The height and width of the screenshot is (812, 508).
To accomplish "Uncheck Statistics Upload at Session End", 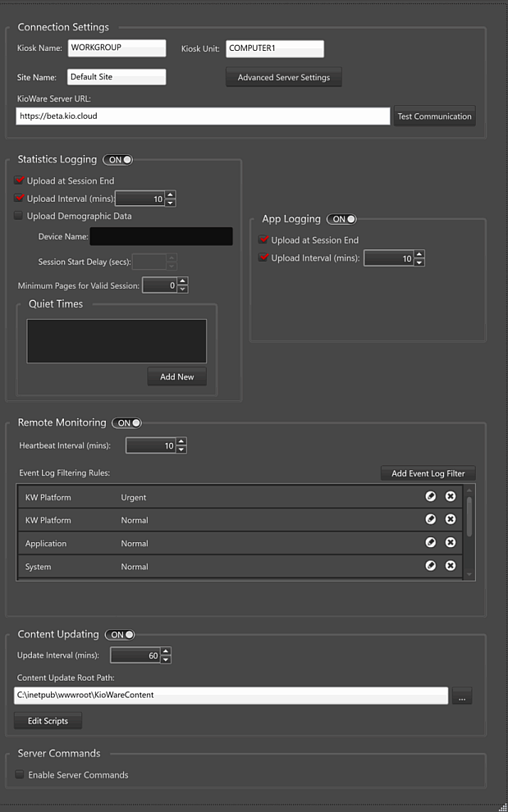I will point(19,180).
